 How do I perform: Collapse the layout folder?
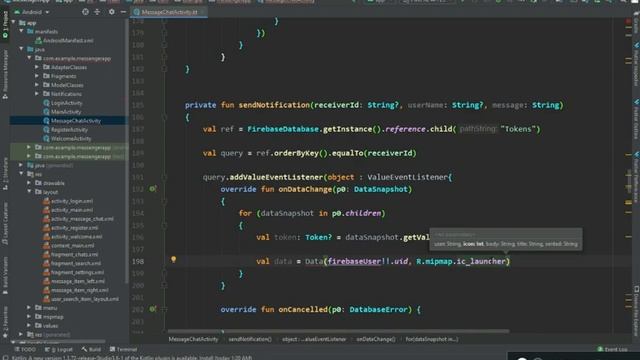tap(29, 192)
